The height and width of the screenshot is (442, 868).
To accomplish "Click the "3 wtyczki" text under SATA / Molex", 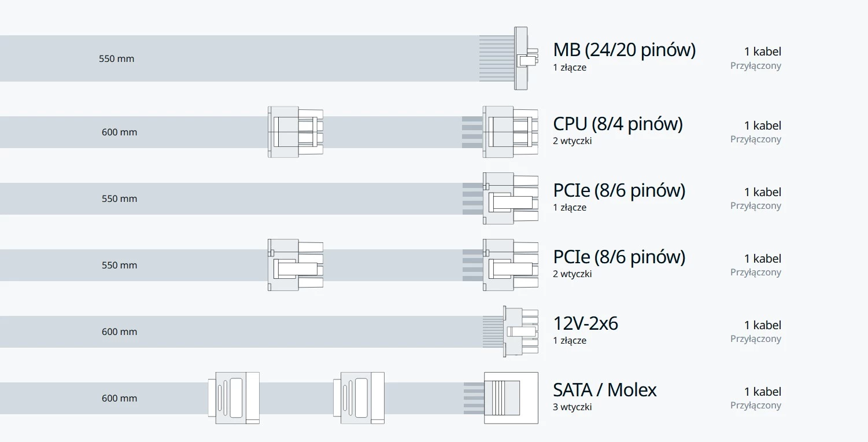I will click(x=572, y=407).
